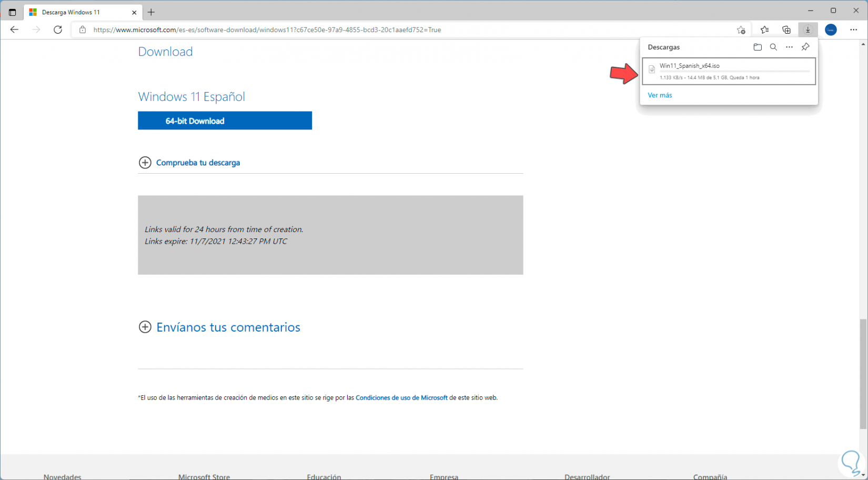The image size is (868, 480).
Task: Open the tab actions menu icon
Action: 12,12
